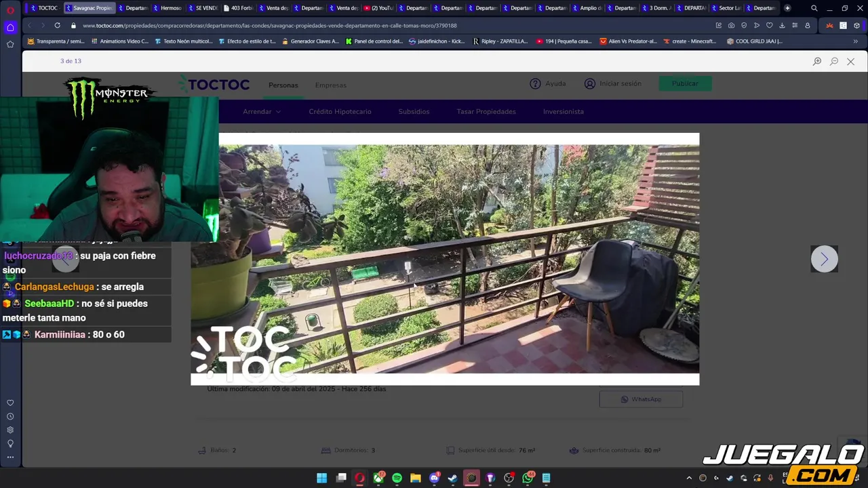Select the Personas tab
This screenshot has height=488, width=868.
pos(283,85)
